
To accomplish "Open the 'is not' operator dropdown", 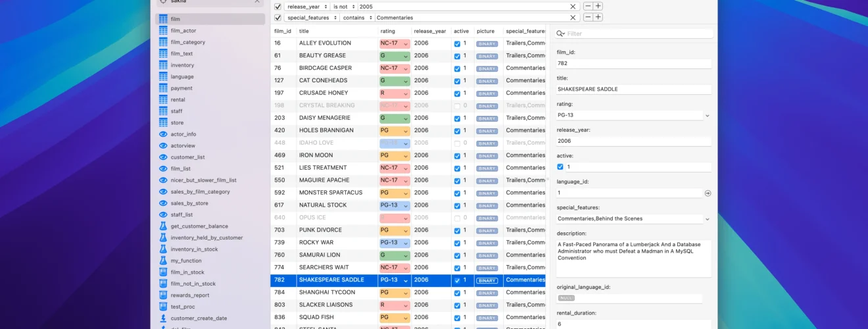I will coord(344,6).
